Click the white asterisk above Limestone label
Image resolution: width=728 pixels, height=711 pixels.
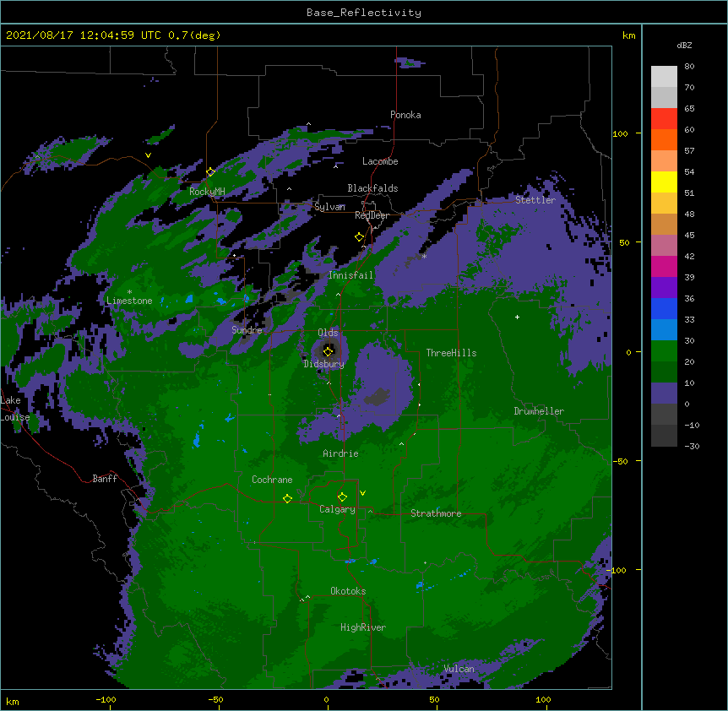pos(129,292)
